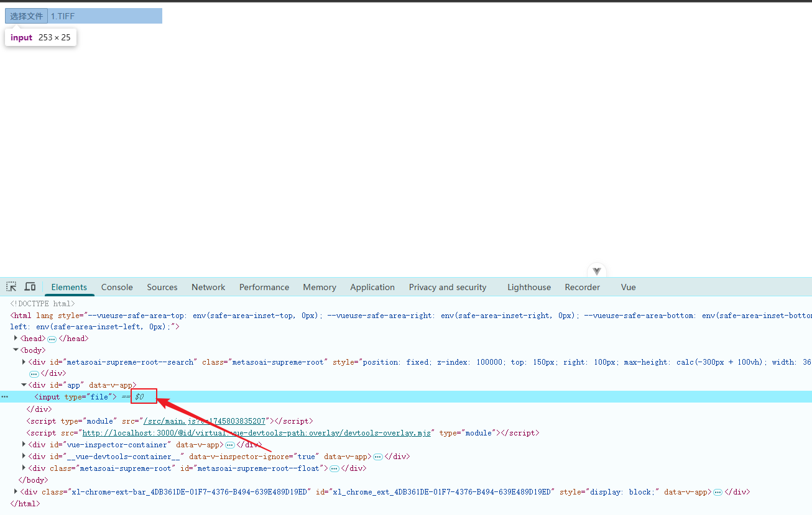The height and width of the screenshot is (515, 812).
Task: Select the closing </html> tag
Action: click(x=25, y=504)
